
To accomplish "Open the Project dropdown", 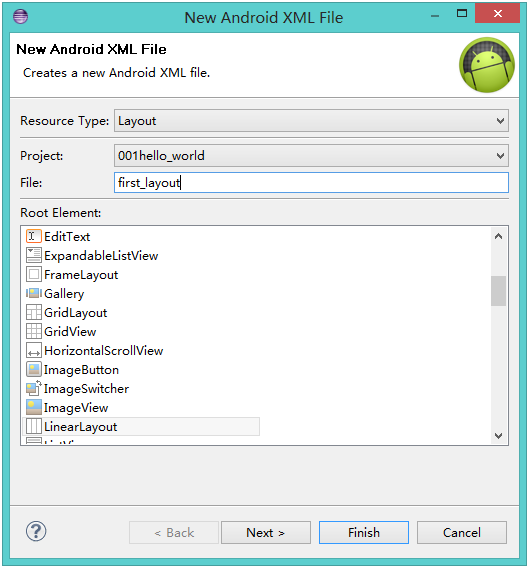I will coord(311,156).
